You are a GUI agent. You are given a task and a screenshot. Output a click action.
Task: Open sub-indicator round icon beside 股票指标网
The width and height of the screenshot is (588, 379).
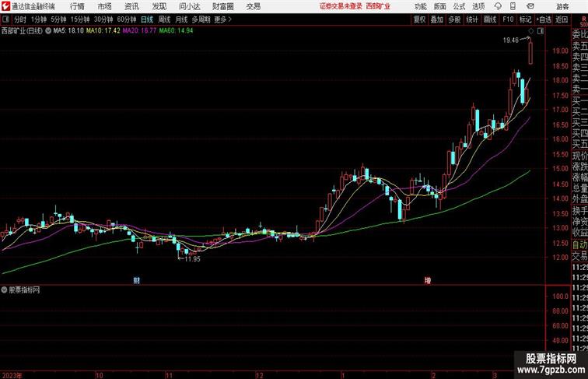pos(4,290)
